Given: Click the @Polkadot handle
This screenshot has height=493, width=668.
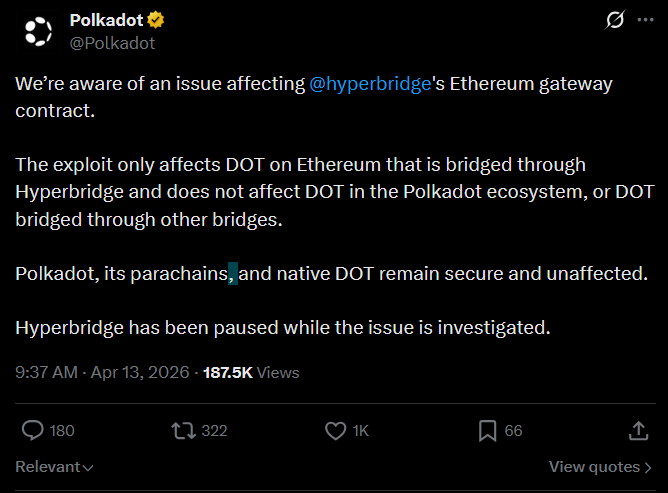Looking at the screenshot, I should click(112, 43).
